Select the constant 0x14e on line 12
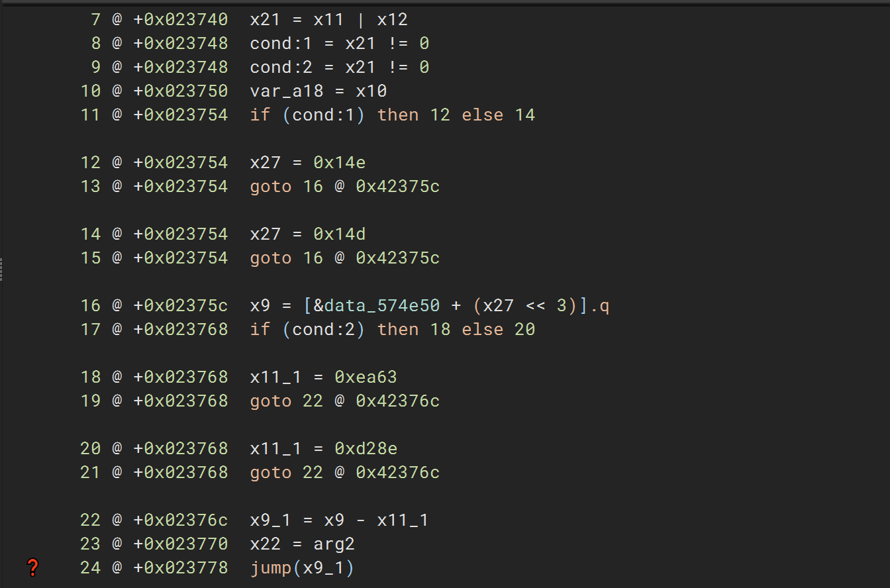The height and width of the screenshot is (588, 890). pyautogui.click(x=339, y=163)
